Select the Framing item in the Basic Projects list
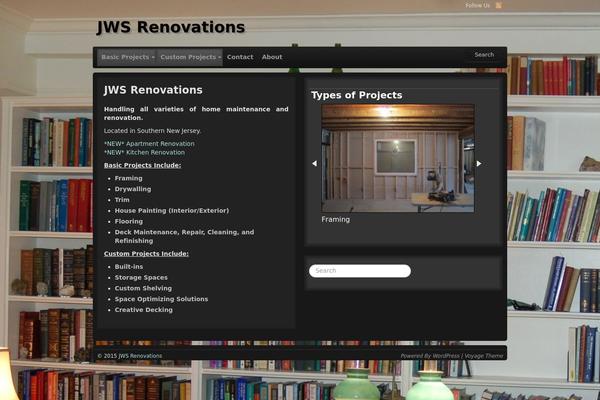Viewport: 600px width, 400px height. pos(129,178)
